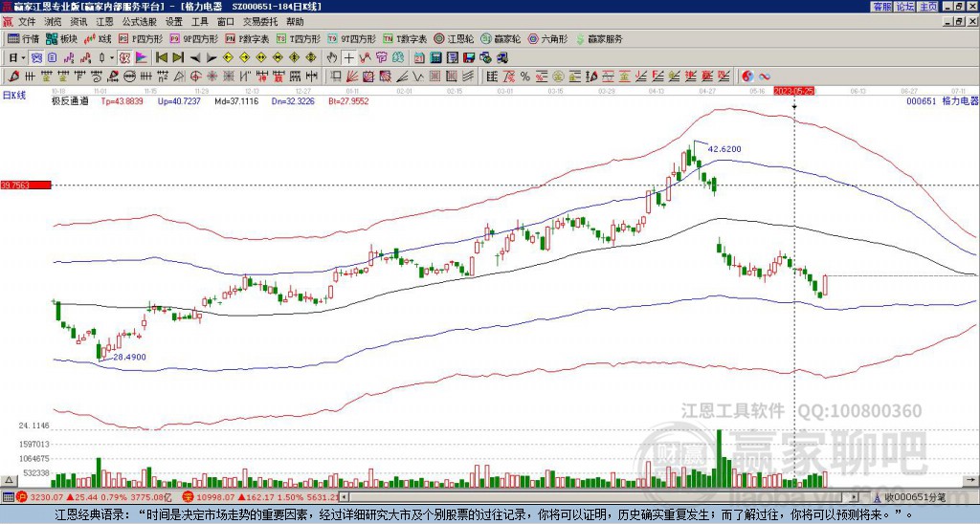Select the circle with horizontal lines tool
Screen dimensions: 980x524
[129, 76]
